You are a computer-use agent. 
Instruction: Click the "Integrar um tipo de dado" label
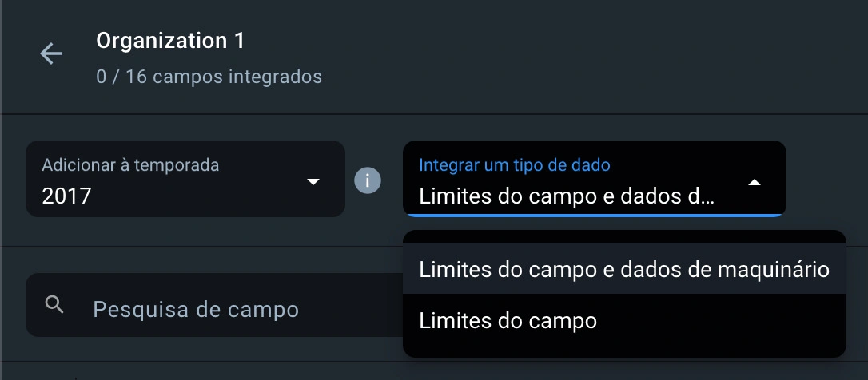[514, 165]
